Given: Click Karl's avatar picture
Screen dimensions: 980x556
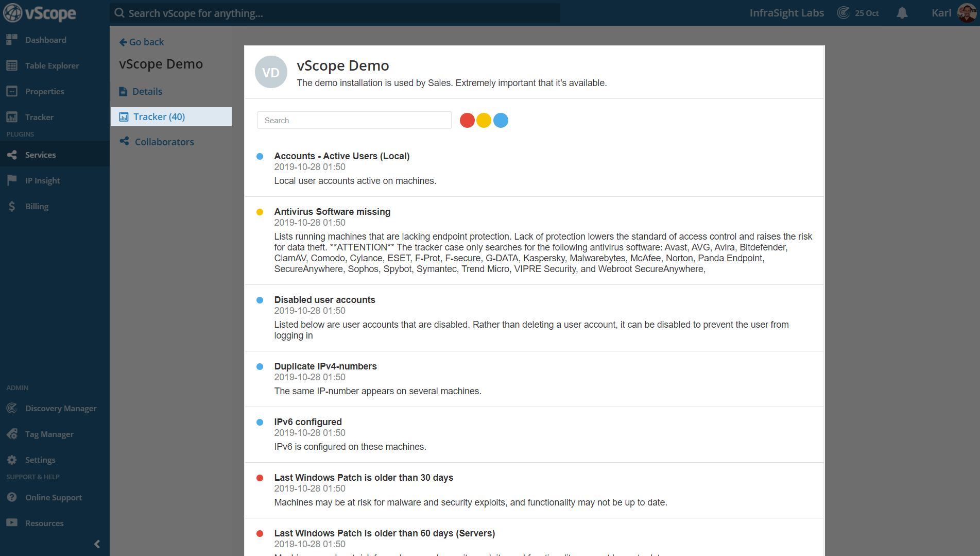Looking at the screenshot, I should [967, 13].
